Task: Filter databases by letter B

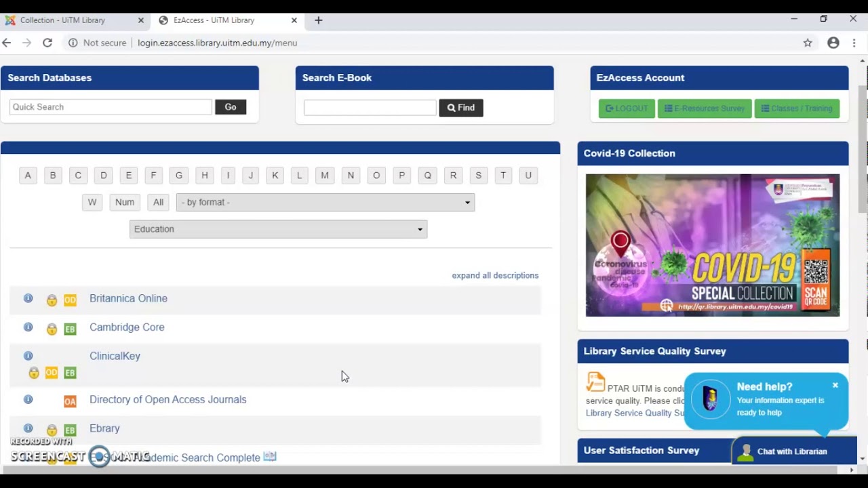Action: point(53,176)
